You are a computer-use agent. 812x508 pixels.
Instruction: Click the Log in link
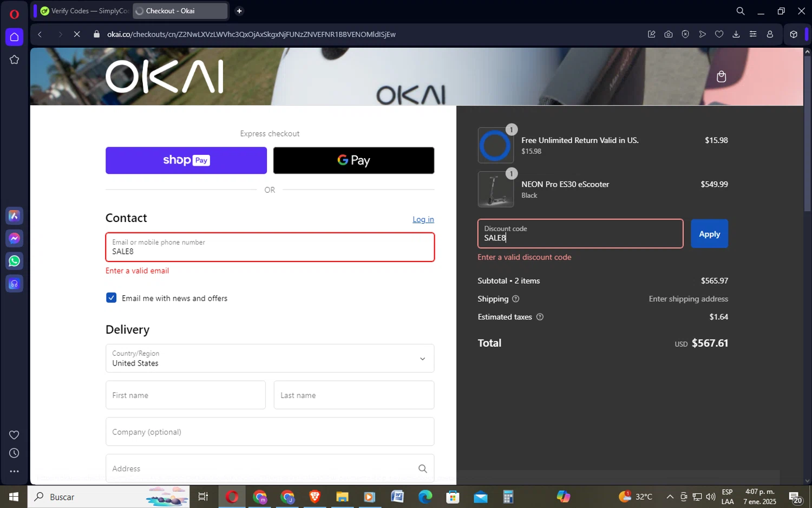coord(423,219)
